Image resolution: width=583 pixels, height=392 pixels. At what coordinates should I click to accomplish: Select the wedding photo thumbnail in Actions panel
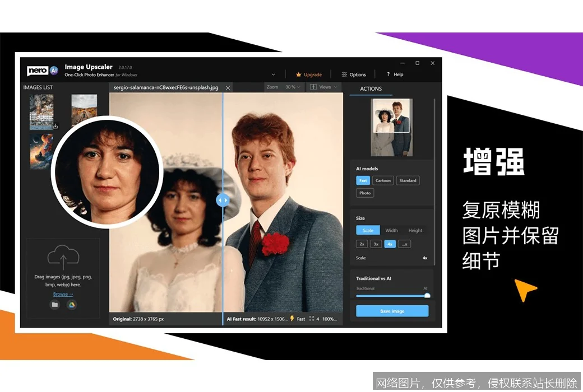tap(391, 128)
